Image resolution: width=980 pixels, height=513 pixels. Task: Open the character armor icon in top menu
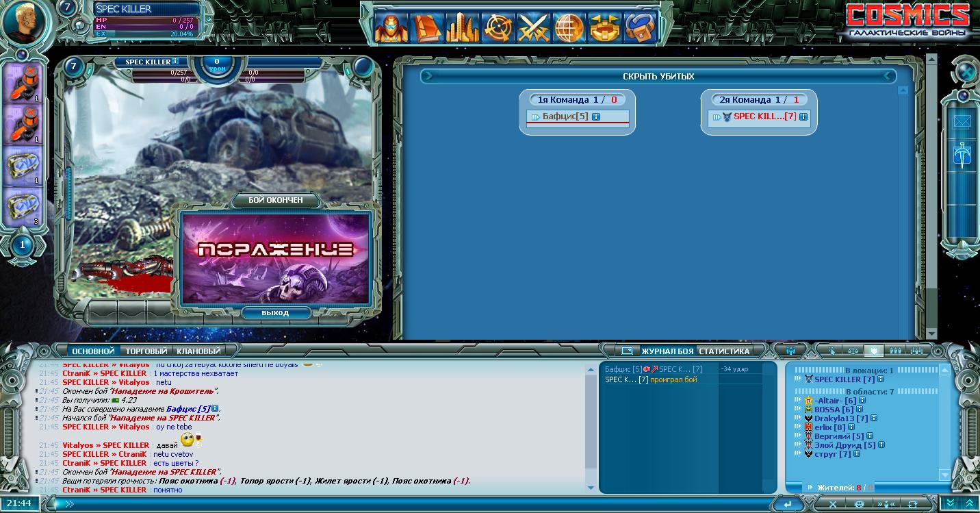click(x=391, y=28)
